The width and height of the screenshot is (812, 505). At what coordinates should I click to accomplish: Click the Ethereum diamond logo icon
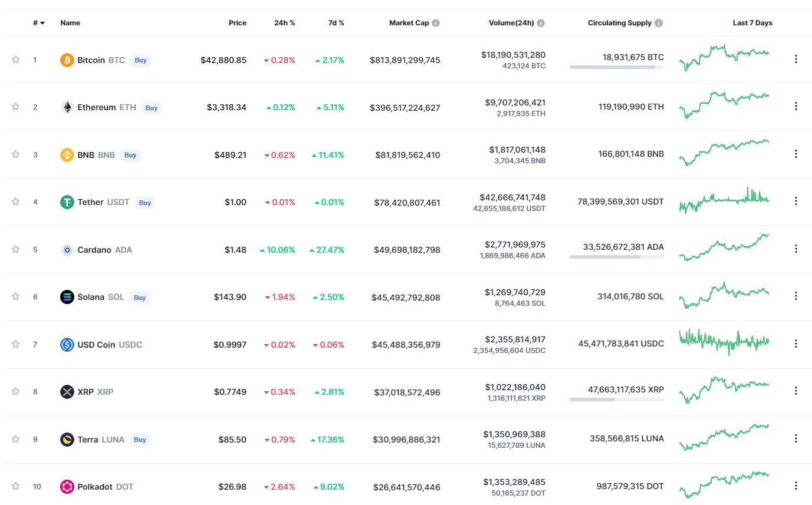coord(67,107)
